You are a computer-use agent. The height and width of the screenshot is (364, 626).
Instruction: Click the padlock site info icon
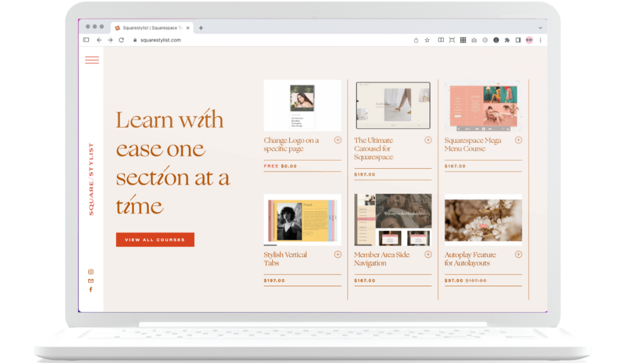(x=135, y=40)
